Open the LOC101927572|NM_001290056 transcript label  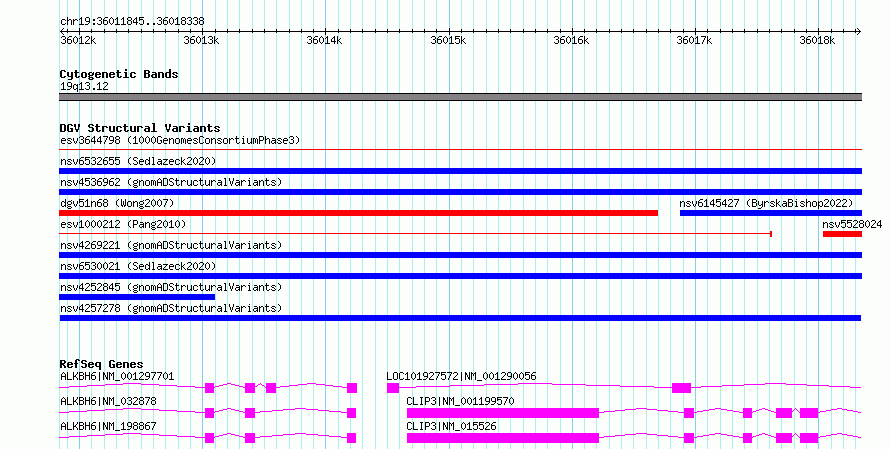(461, 376)
